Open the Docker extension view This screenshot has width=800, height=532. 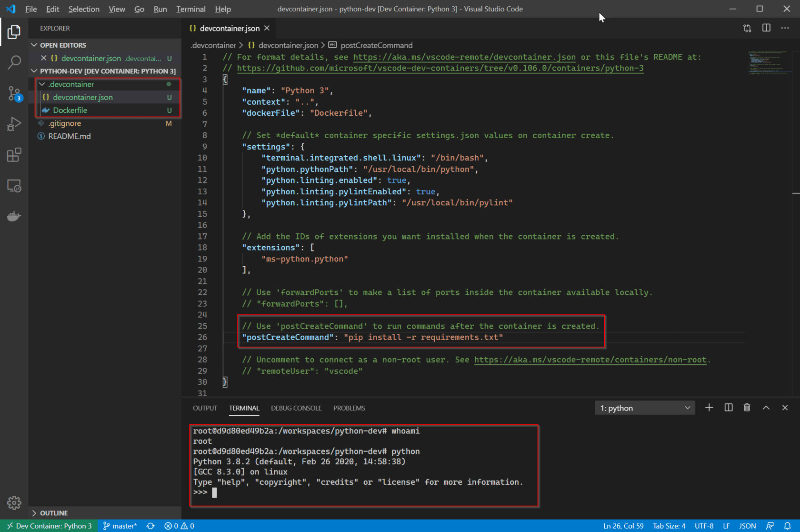(14, 216)
